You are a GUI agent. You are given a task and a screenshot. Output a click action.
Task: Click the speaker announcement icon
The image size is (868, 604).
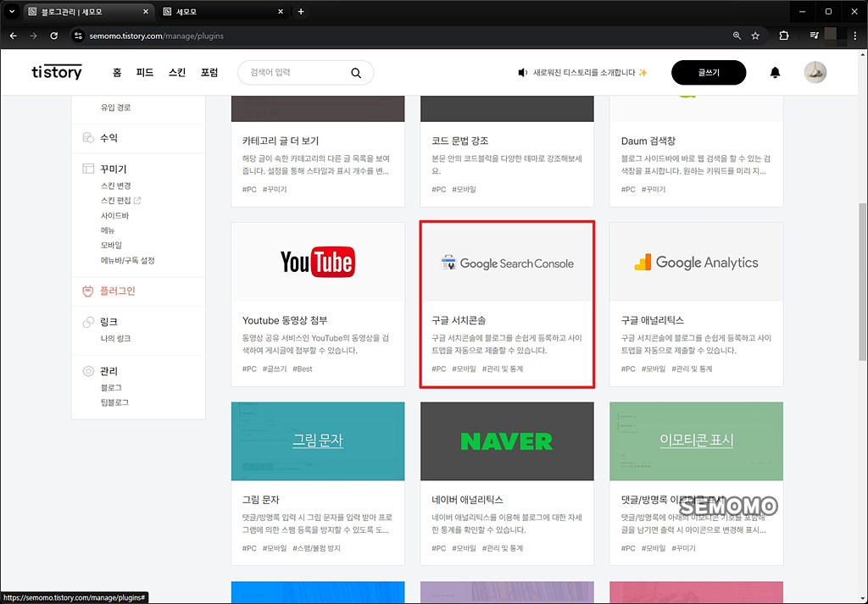pos(522,73)
